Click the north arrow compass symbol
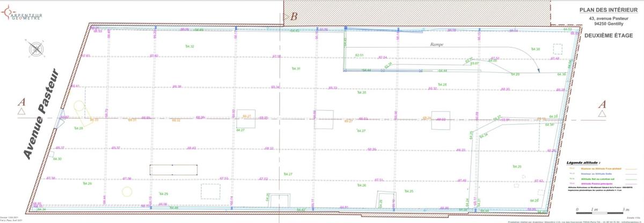Image resolution: width=644 pixels, height=223 pixels. pyautogui.click(x=36, y=49)
